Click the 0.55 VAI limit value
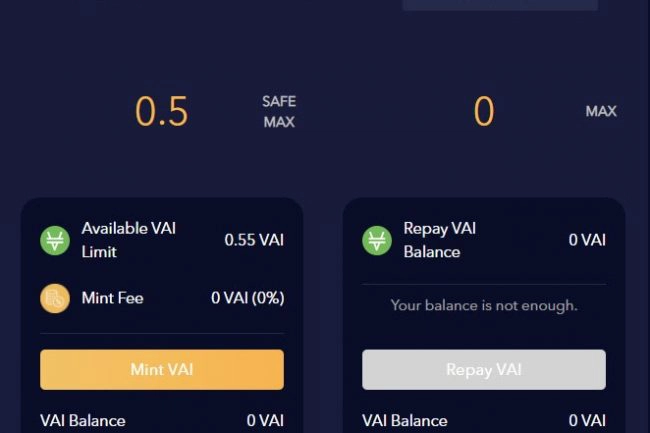This screenshot has width=650, height=433. pyautogui.click(x=254, y=240)
